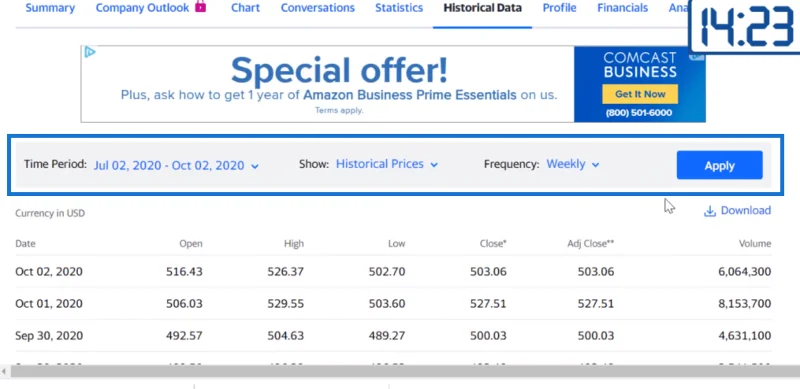Click the Terms apply text in ad

click(339, 110)
